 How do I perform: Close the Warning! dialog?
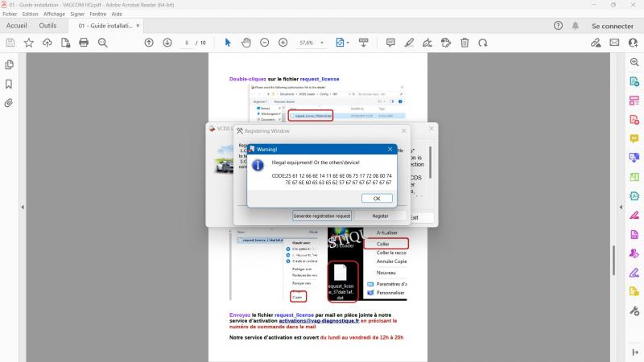(x=390, y=150)
